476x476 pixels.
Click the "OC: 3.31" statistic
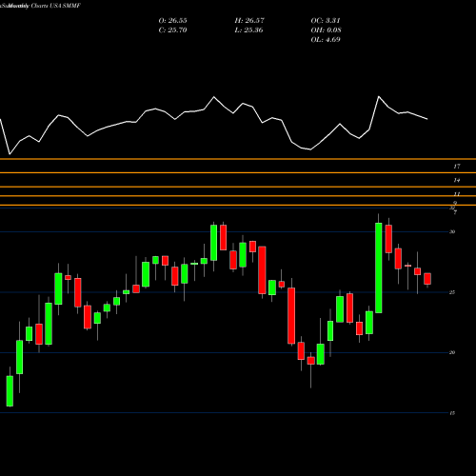326,21
